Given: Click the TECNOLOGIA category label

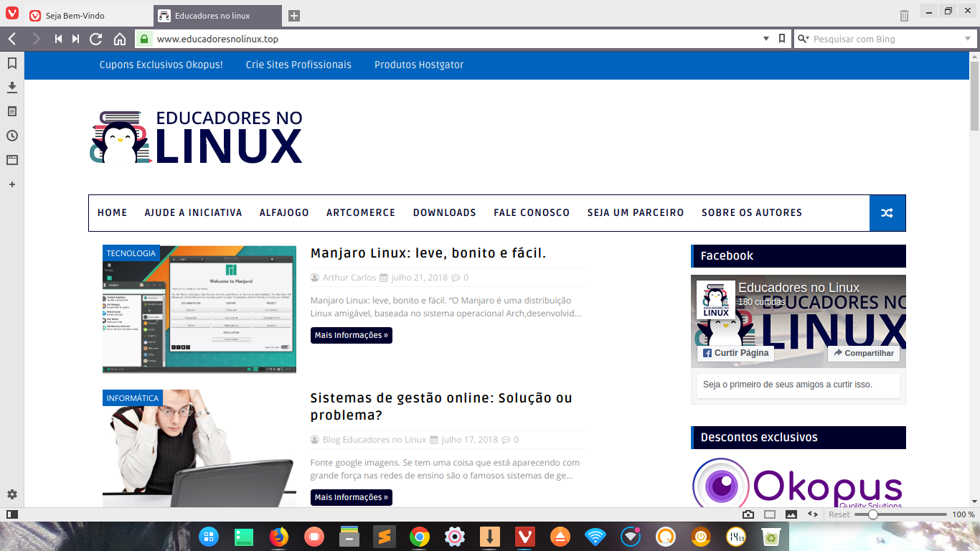Looking at the screenshot, I should pos(131,253).
